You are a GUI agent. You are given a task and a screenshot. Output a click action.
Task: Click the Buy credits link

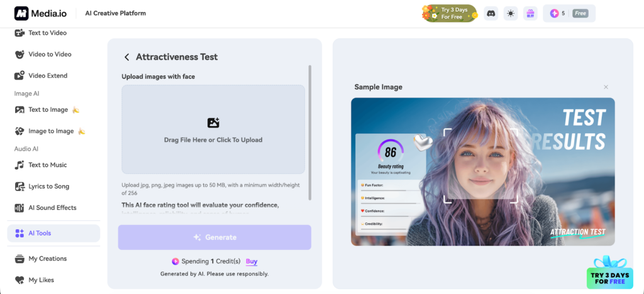[x=251, y=261]
